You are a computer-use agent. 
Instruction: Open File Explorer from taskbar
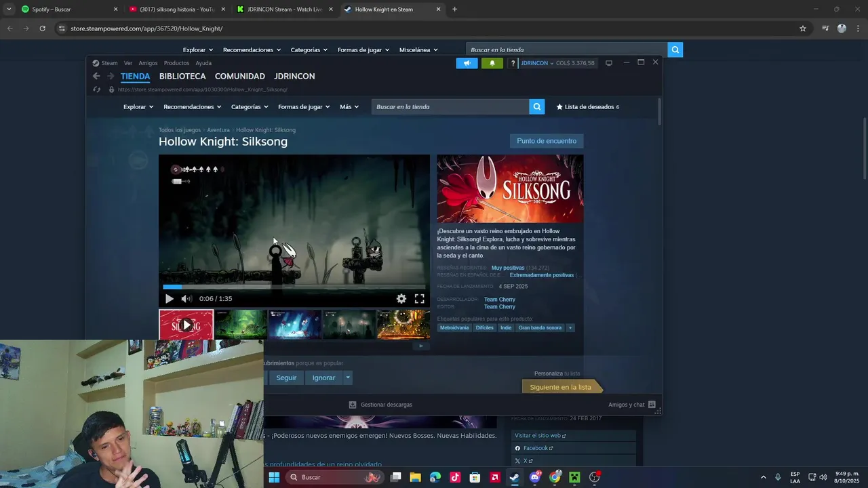[x=416, y=477]
